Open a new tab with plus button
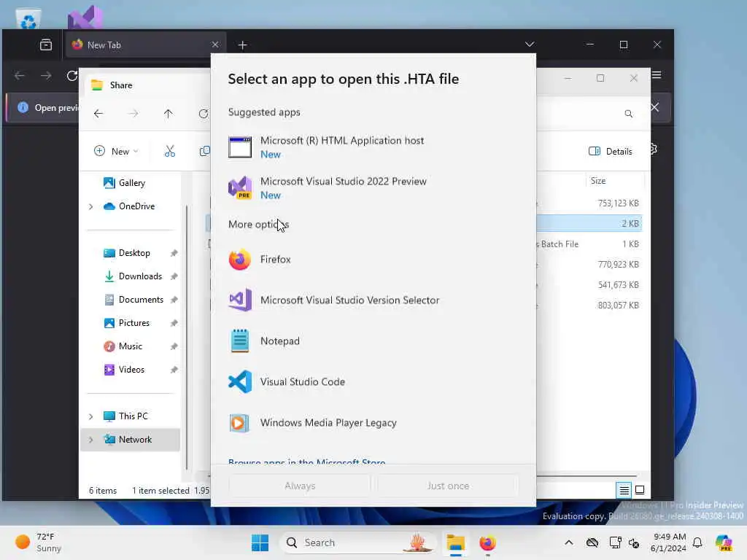Viewport: 747px width, 560px height. point(242,45)
